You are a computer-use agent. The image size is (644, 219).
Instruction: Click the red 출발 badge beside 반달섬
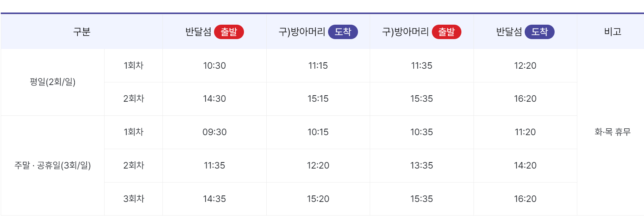[x=229, y=32]
